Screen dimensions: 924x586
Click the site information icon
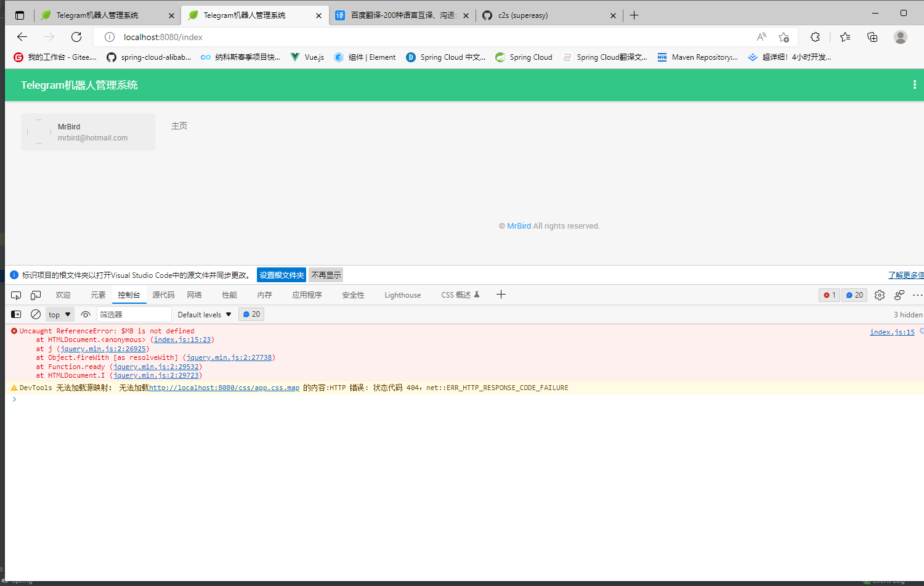(110, 37)
